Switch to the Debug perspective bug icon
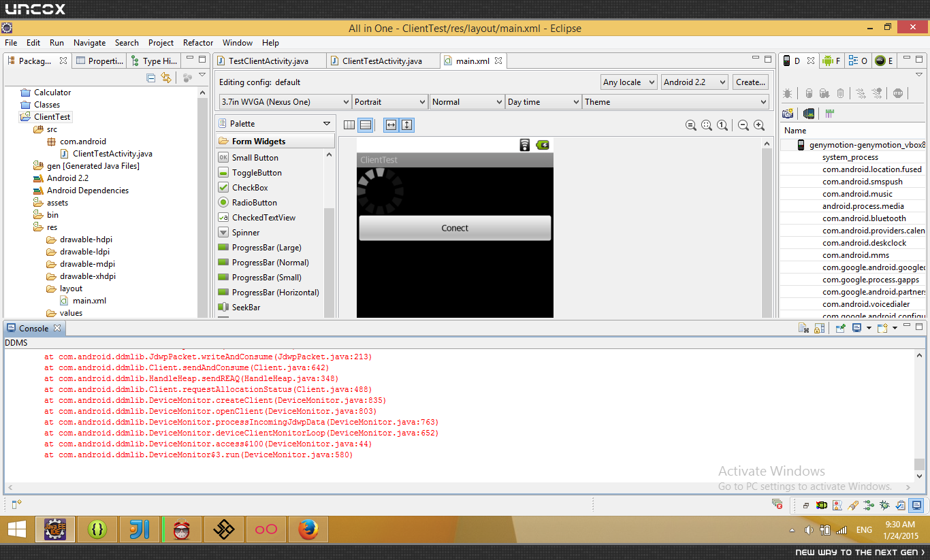This screenshot has height=560, width=930. coord(884,506)
